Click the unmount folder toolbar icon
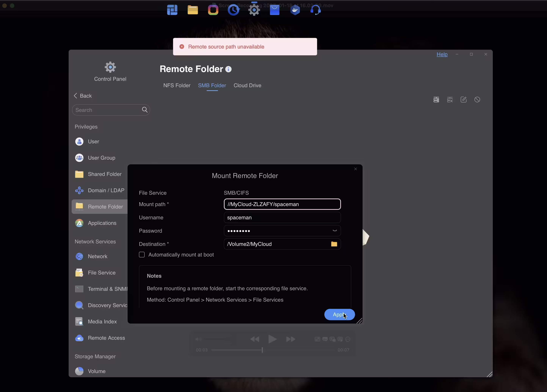Image resolution: width=547 pixels, height=392 pixels. pos(450,100)
